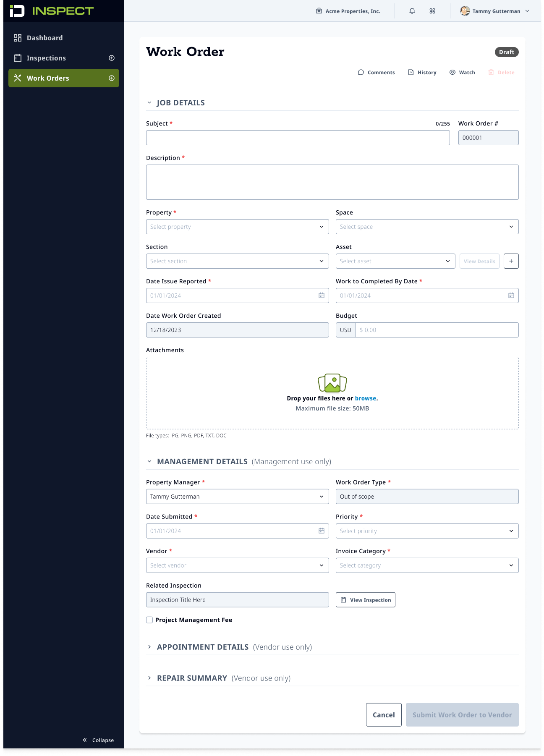Click Tammy Gutterman avatar picture

tap(465, 11)
